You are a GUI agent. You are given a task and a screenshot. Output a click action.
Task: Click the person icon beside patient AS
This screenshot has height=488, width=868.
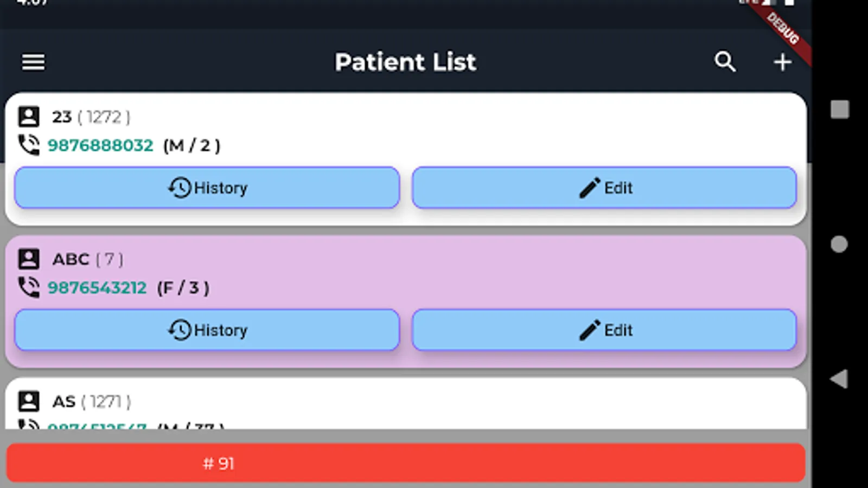[x=29, y=401]
